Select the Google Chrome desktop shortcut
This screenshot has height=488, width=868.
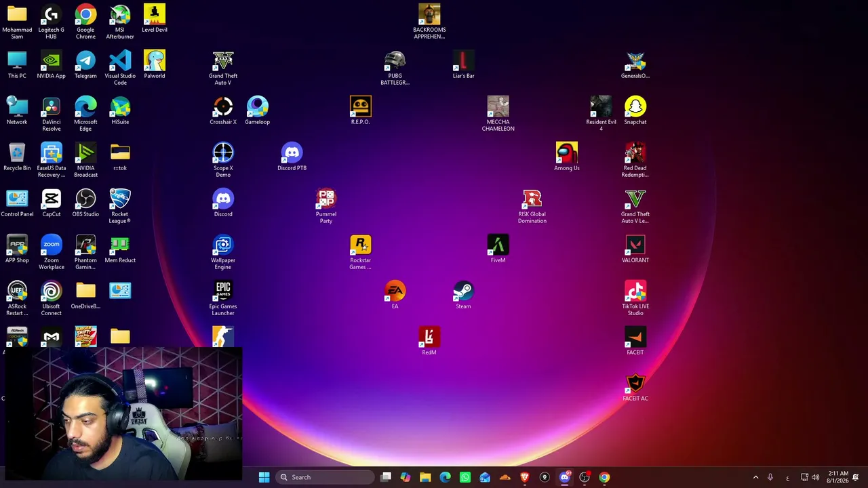[85, 22]
